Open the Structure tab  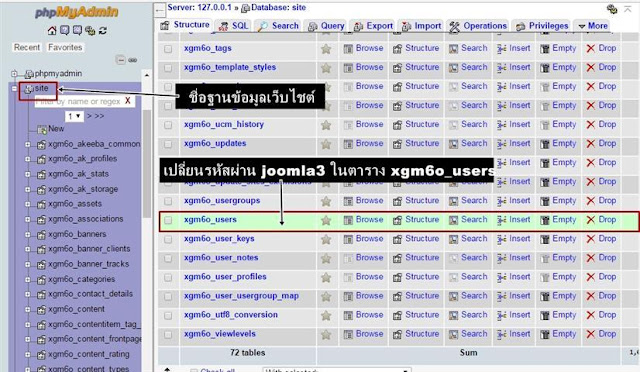185,25
